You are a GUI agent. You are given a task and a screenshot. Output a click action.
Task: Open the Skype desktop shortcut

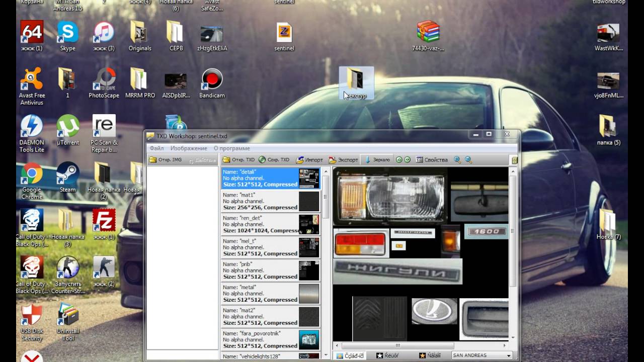(x=67, y=37)
